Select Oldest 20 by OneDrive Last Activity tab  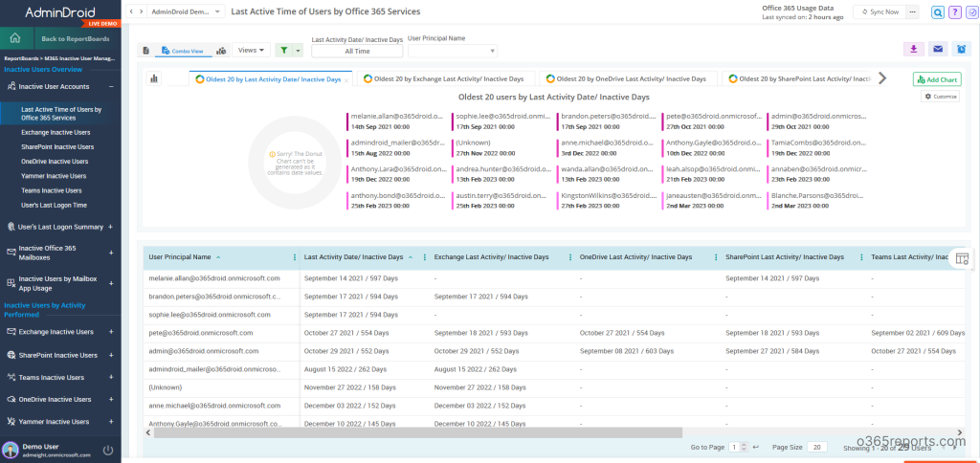click(627, 78)
